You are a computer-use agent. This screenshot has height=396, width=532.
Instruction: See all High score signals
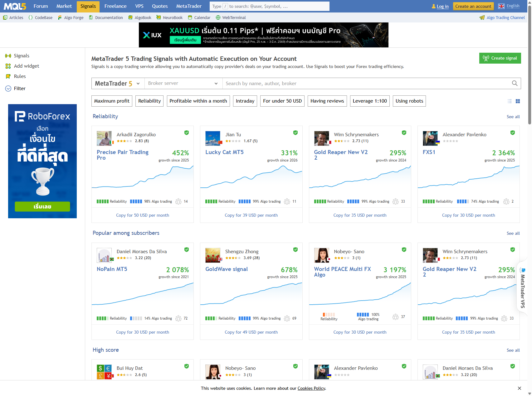coord(513,350)
